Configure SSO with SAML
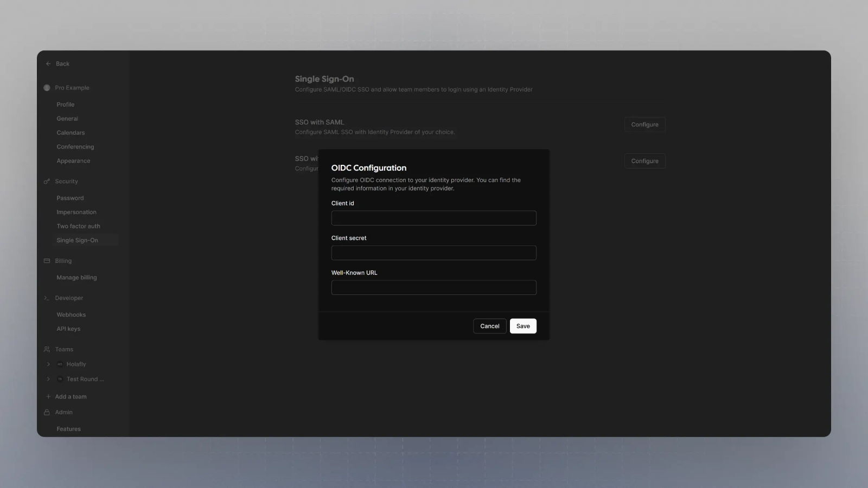This screenshot has height=488, width=868. [644, 125]
